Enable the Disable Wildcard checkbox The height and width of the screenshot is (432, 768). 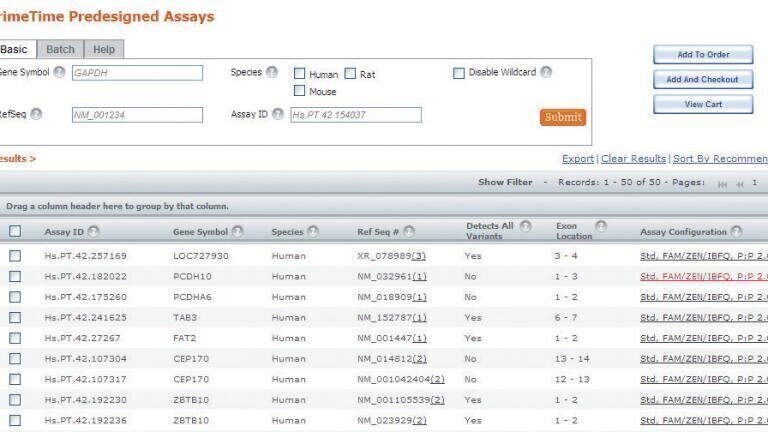458,73
